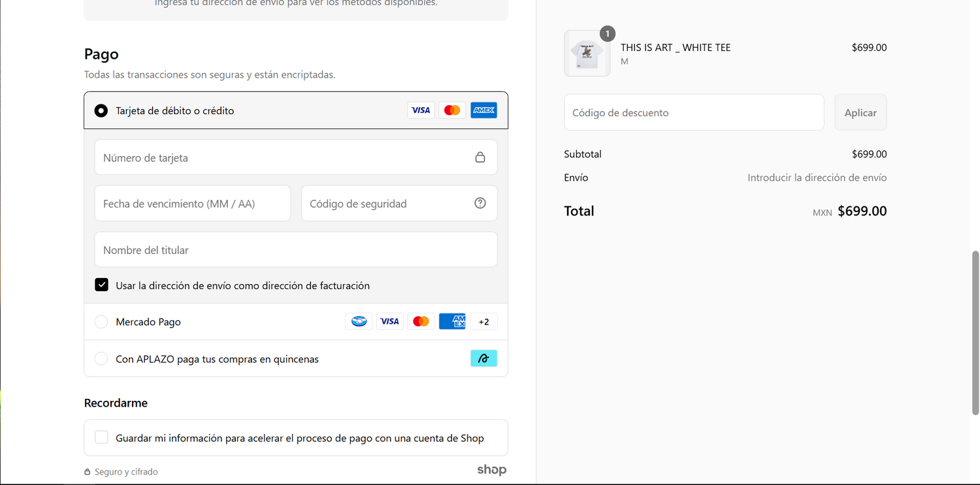The image size is (980, 485).
Task: Click the Visa logo beside credit card option
Action: pyautogui.click(x=421, y=110)
